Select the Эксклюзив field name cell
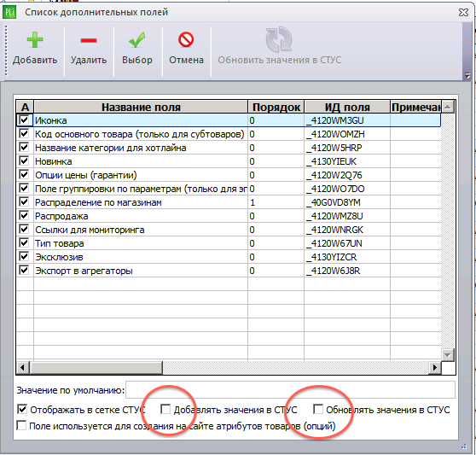476x455 pixels. coord(141,257)
